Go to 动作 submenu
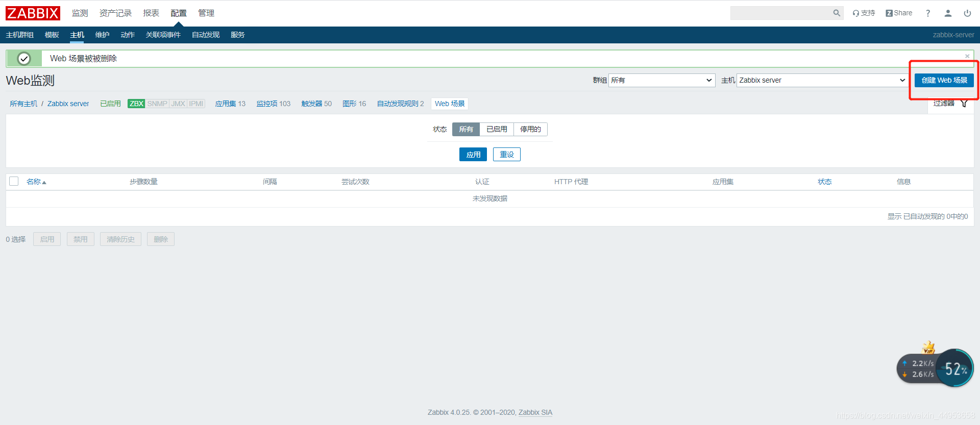The image size is (980, 425). [x=128, y=35]
